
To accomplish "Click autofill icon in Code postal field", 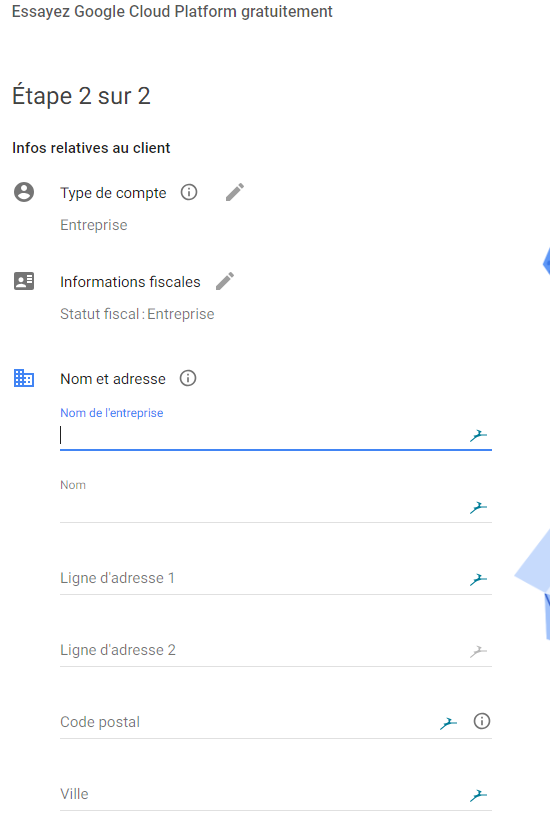I will [448, 723].
